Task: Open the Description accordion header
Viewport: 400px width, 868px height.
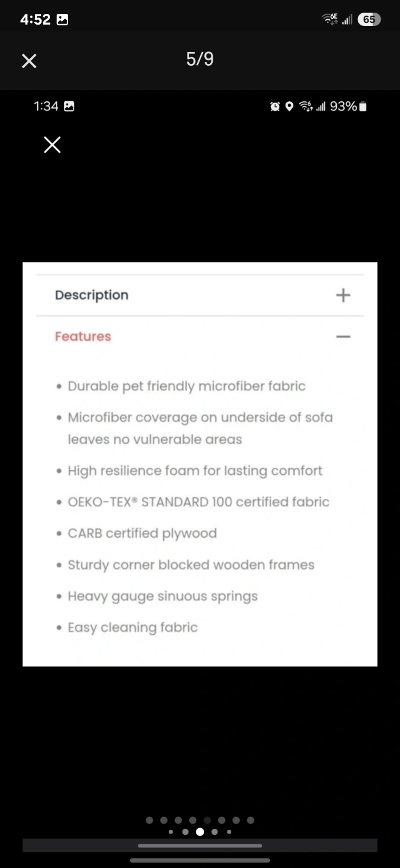Action: tap(92, 295)
